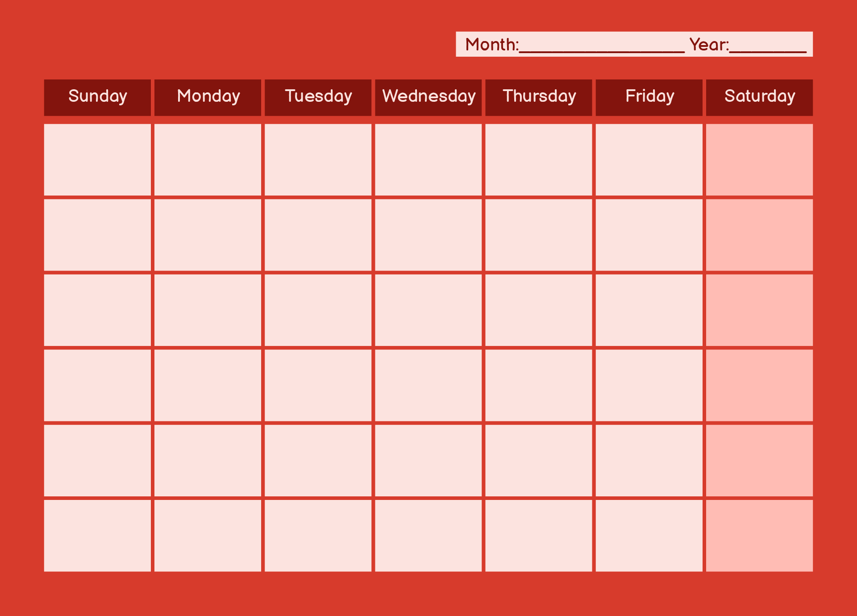Click the sixth row Friday cell
The width and height of the screenshot is (857, 616).
click(651, 569)
